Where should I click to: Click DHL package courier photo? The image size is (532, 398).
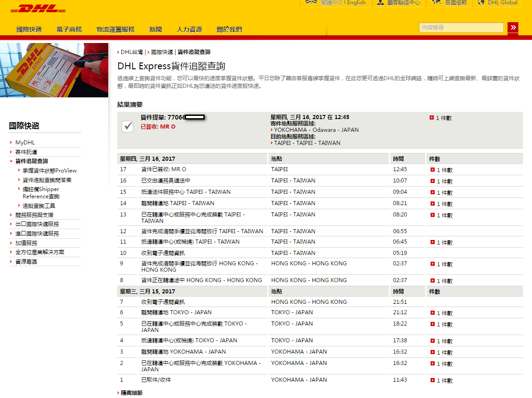(x=54, y=70)
